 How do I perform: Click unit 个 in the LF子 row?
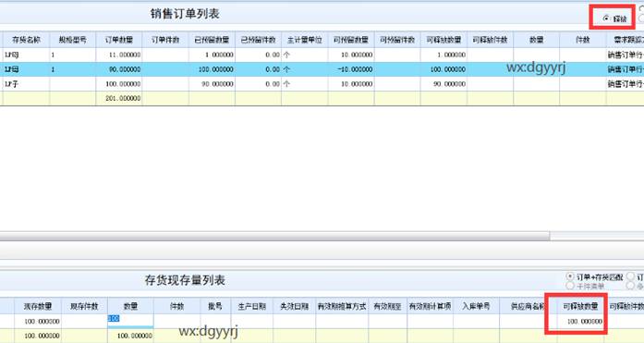(x=304, y=84)
